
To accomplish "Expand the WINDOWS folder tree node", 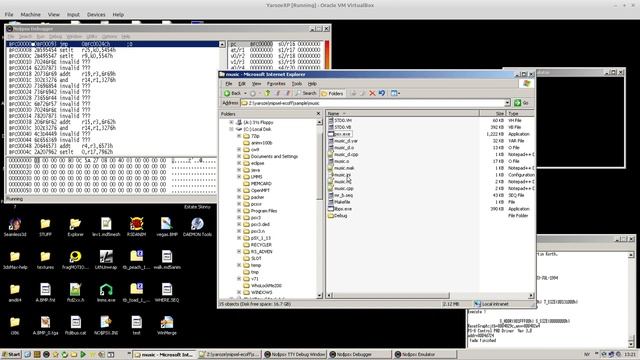I will 239,292.
